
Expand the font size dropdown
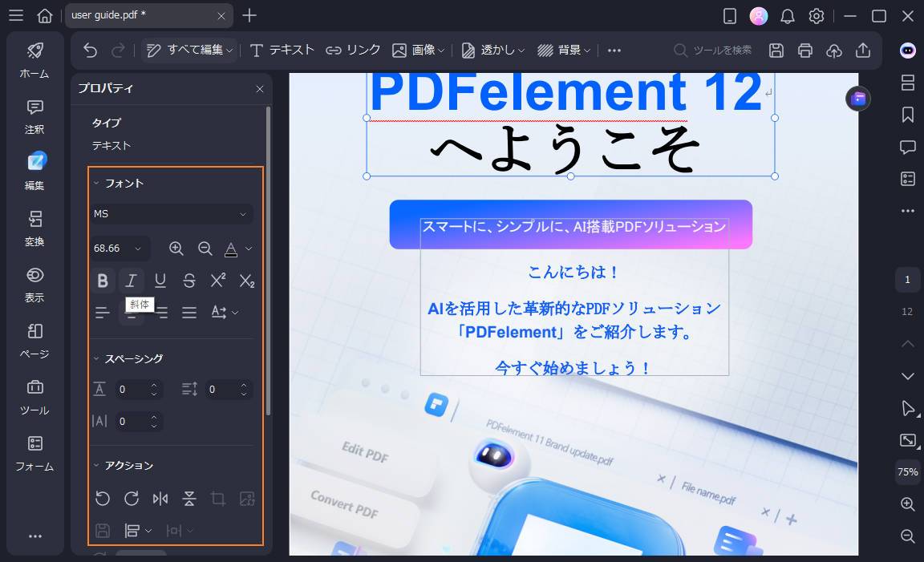click(138, 248)
